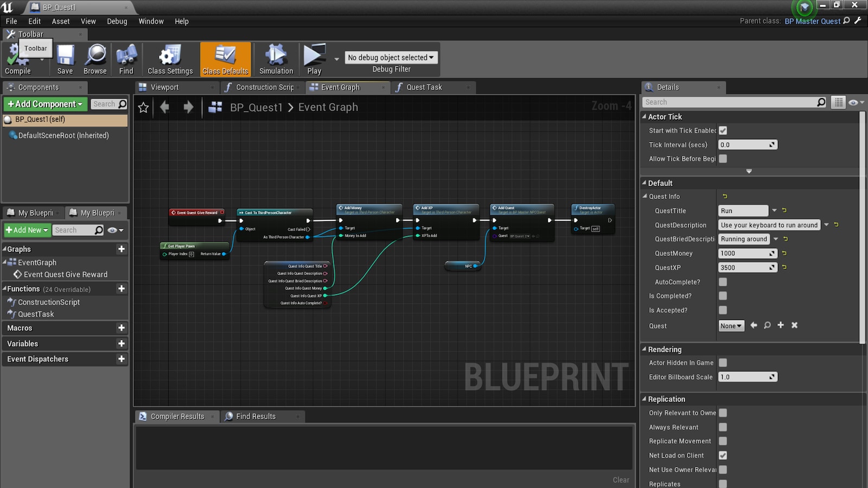
Task: Enable the AutoComplete? checkbox
Action: 723,281
